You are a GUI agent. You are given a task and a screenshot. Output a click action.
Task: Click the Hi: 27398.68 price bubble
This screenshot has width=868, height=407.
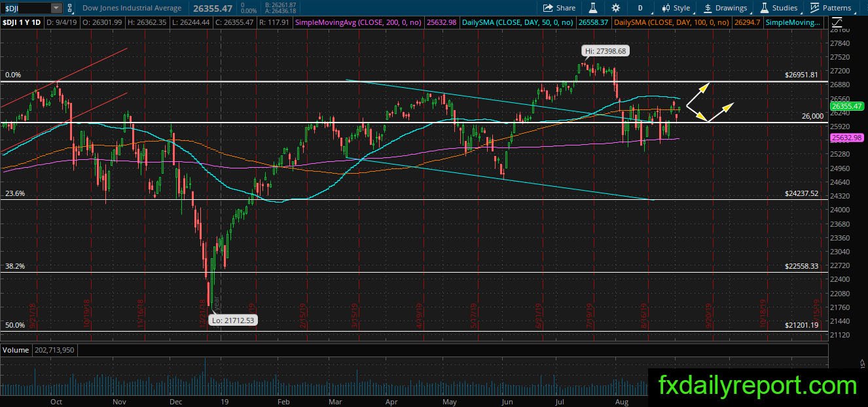point(606,50)
